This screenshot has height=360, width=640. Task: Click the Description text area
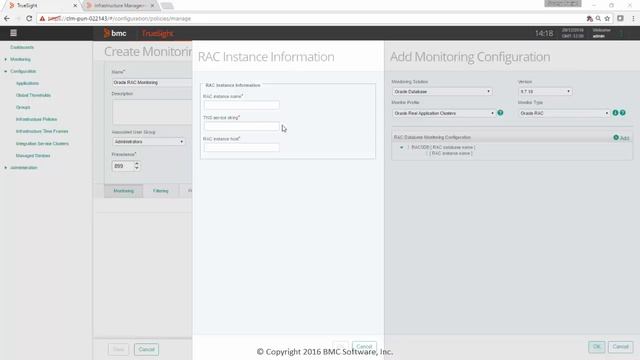tap(152, 112)
